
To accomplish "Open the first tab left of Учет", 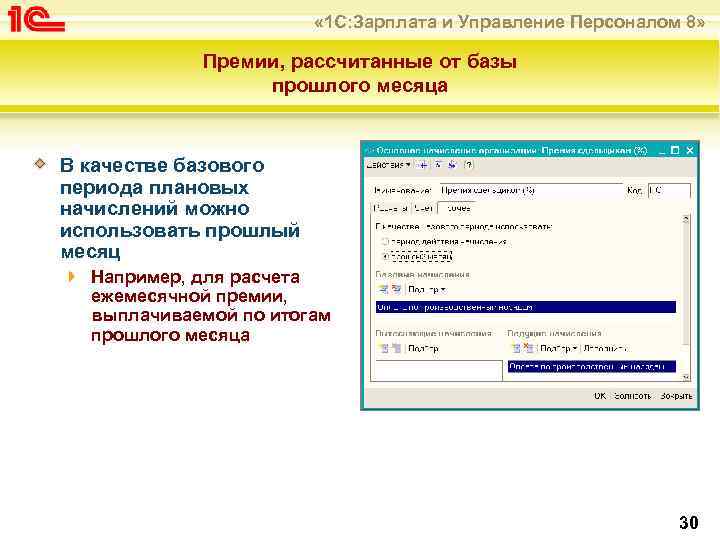I will point(391,208).
